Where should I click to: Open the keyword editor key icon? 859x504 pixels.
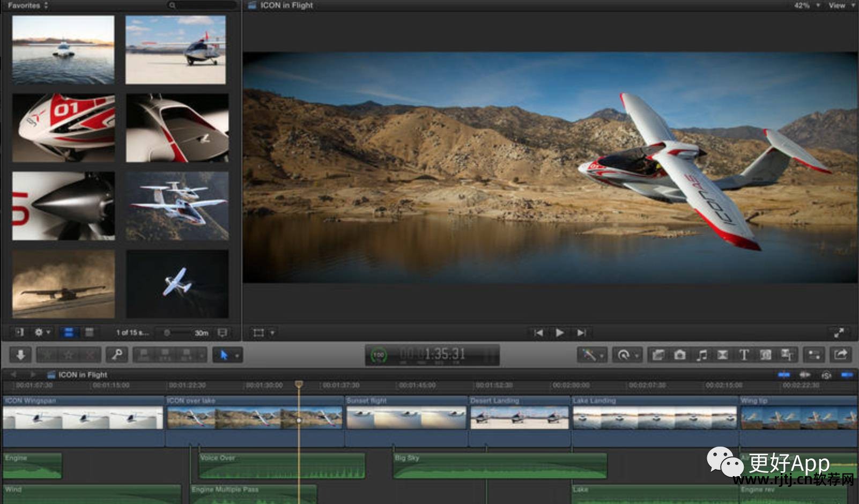tap(116, 354)
